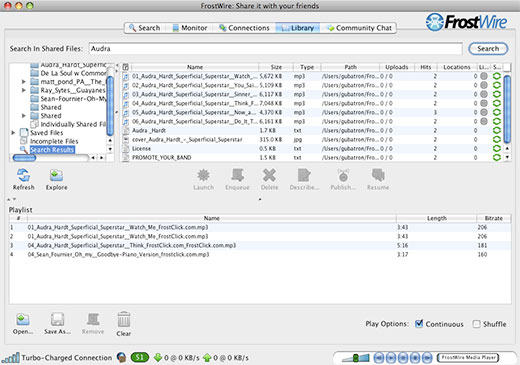Click the Search button beside the search field
The image size is (520, 365).
tap(488, 49)
